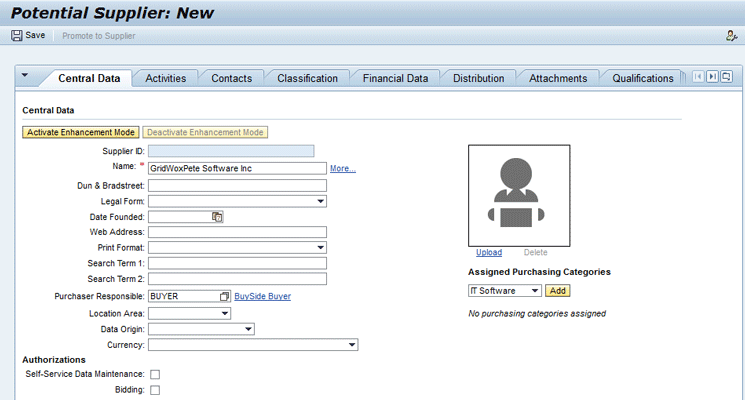Click into the Web Address field
The height and width of the screenshot is (400, 745).
click(x=237, y=232)
